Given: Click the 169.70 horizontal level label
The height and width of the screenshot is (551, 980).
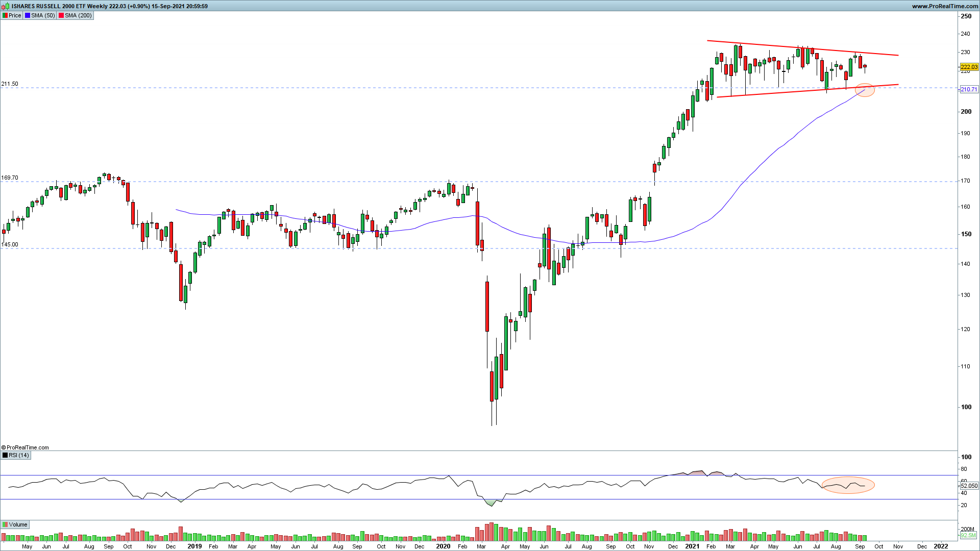Looking at the screenshot, I should (10, 178).
